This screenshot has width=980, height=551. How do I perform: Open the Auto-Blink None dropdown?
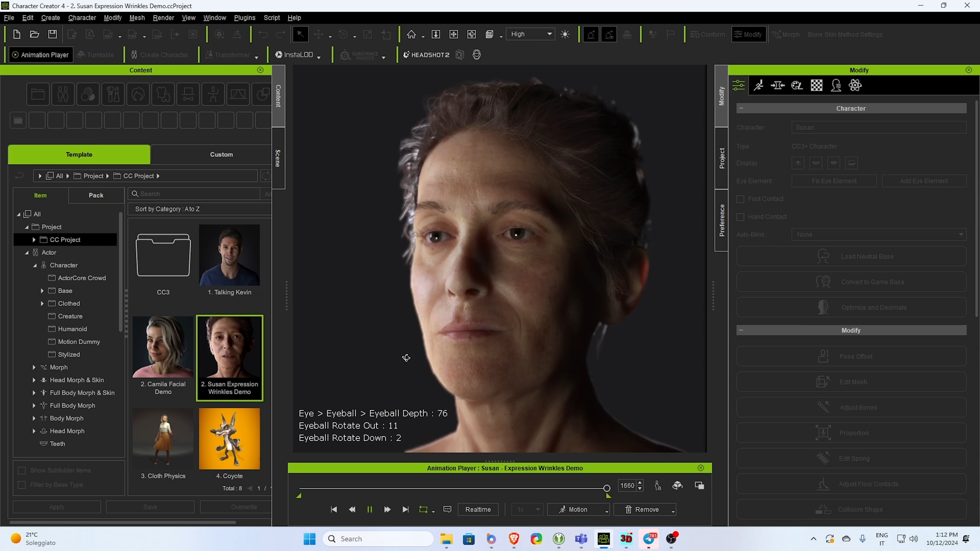point(879,235)
